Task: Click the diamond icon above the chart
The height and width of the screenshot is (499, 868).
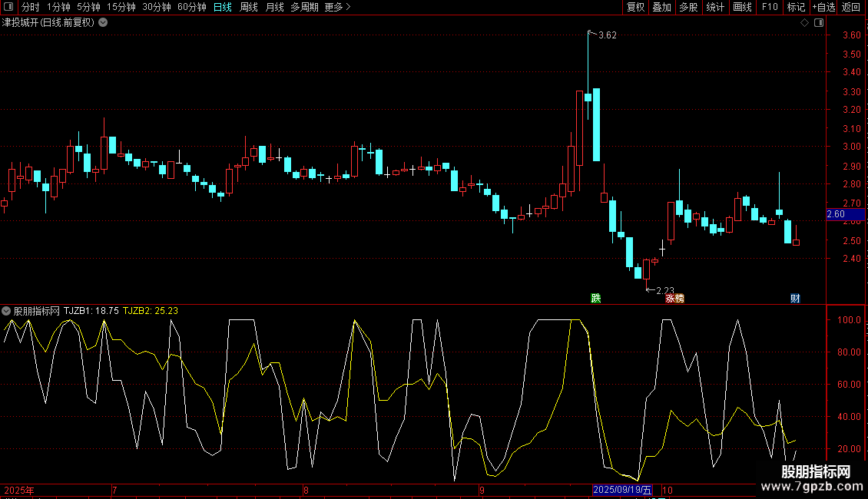Action: click(x=805, y=23)
